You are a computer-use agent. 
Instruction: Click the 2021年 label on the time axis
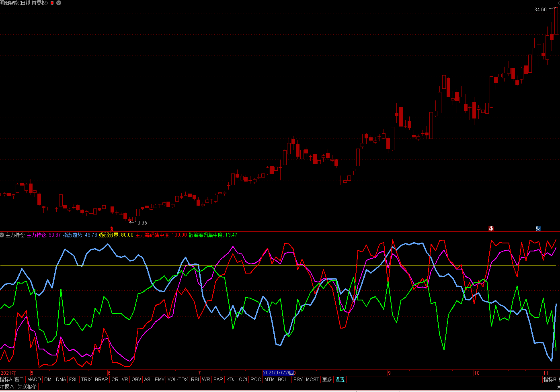(8, 373)
